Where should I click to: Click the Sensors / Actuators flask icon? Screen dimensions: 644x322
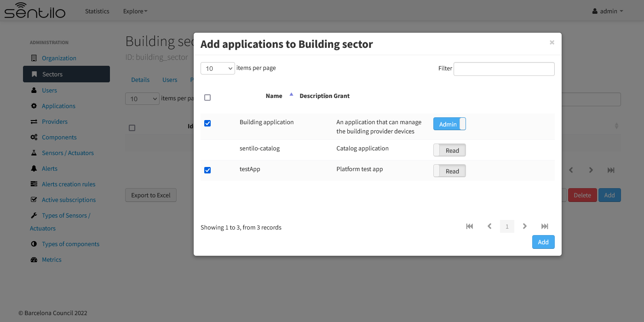pyautogui.click(x=34, y=153)
